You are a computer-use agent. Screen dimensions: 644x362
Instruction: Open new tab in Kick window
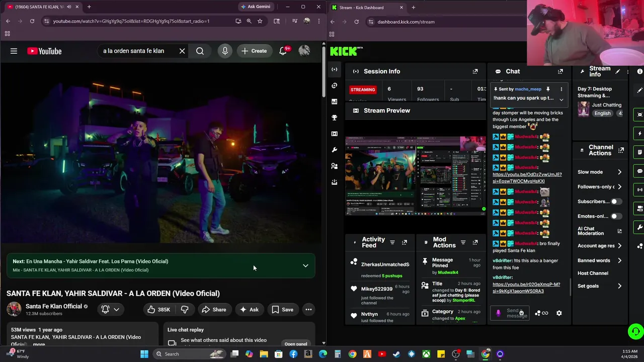[x=414, y=8]
